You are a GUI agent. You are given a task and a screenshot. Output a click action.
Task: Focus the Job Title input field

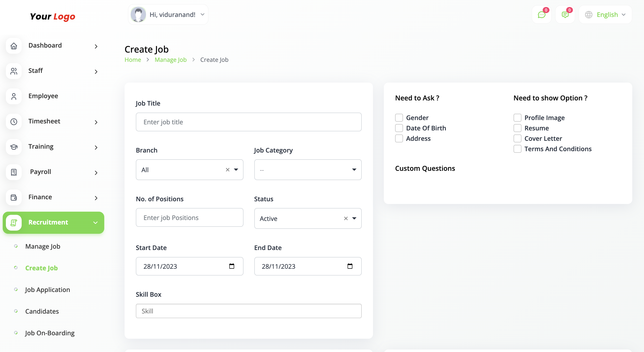click(248, 122)
